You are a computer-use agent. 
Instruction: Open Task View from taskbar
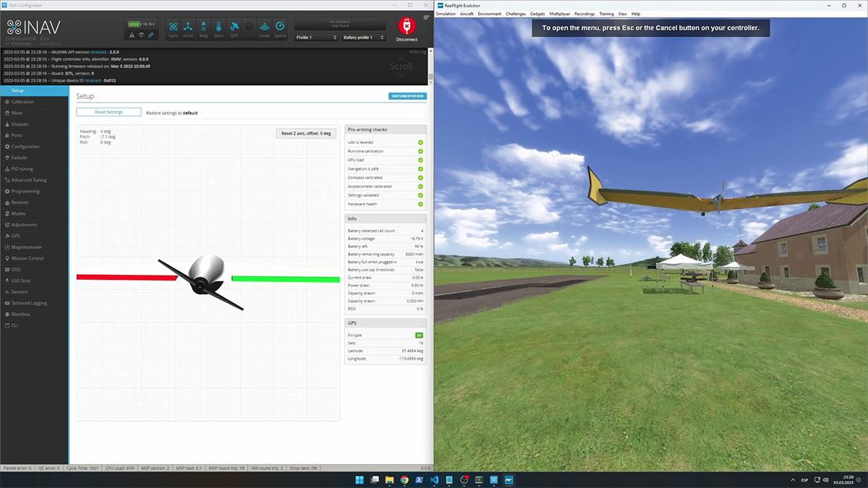375,479
